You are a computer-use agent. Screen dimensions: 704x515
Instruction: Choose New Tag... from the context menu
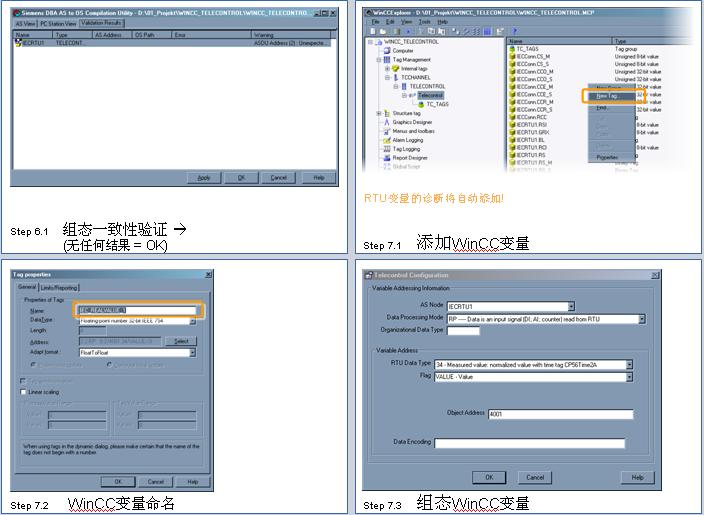613,96
